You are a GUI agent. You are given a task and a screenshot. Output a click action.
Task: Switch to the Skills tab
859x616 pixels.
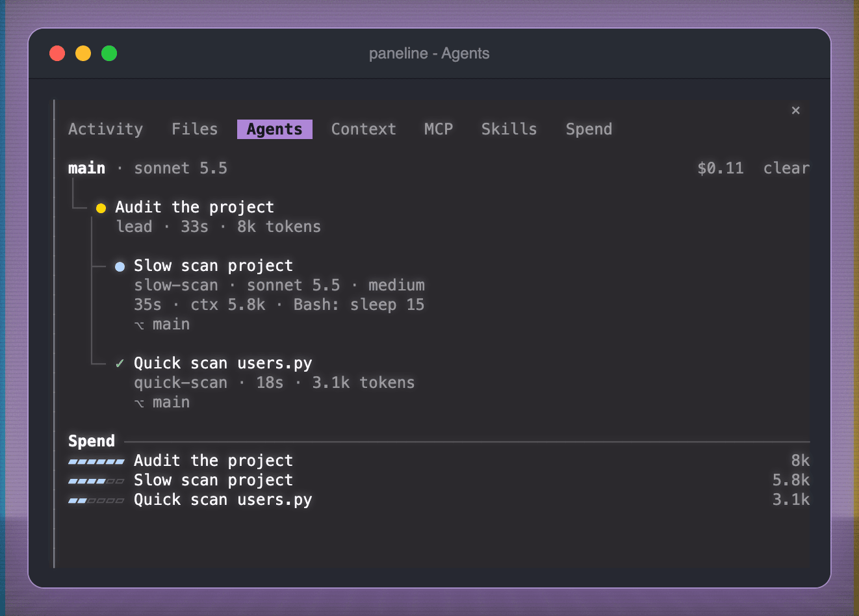(x=509, y=129)
